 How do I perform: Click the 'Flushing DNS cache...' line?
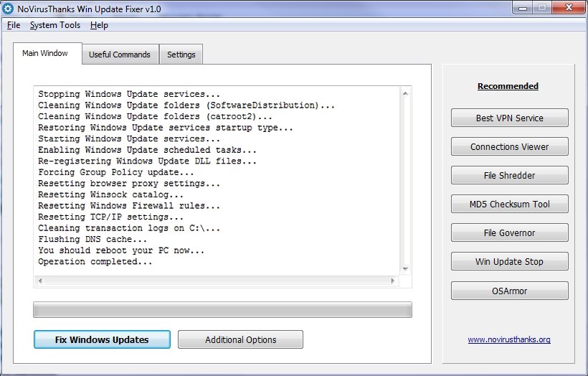[x=93, y=240]
